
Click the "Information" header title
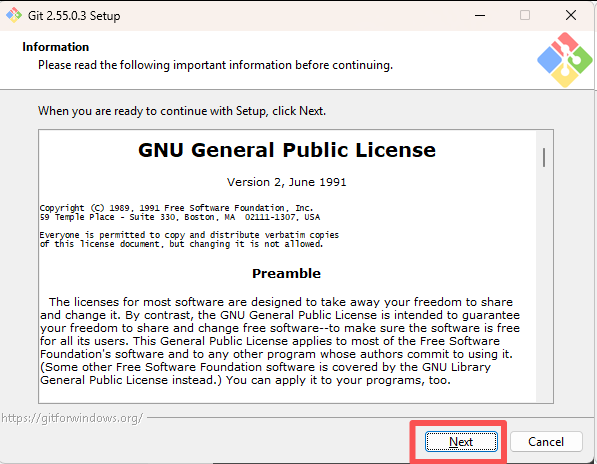(56, 47)
